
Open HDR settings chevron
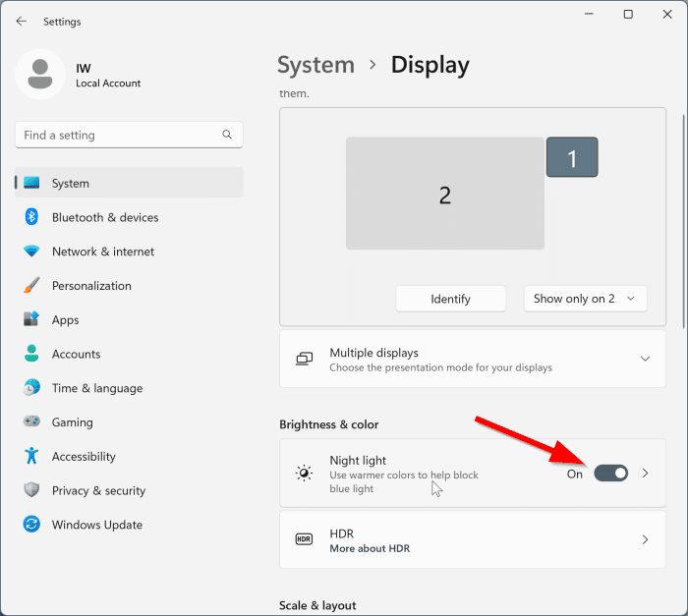tap(645, 539)
